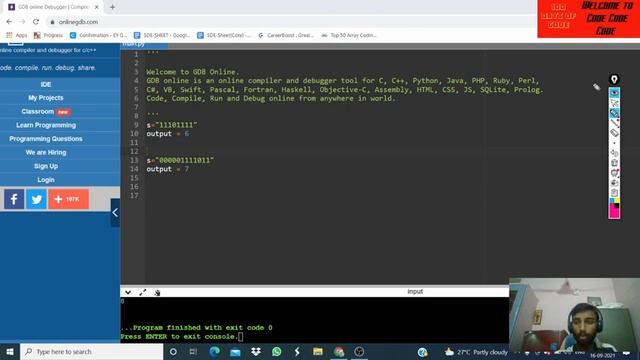Switch to Chrome on the taskbar
Viewport: 640px width, 360px height.
(x=338, y=351)
